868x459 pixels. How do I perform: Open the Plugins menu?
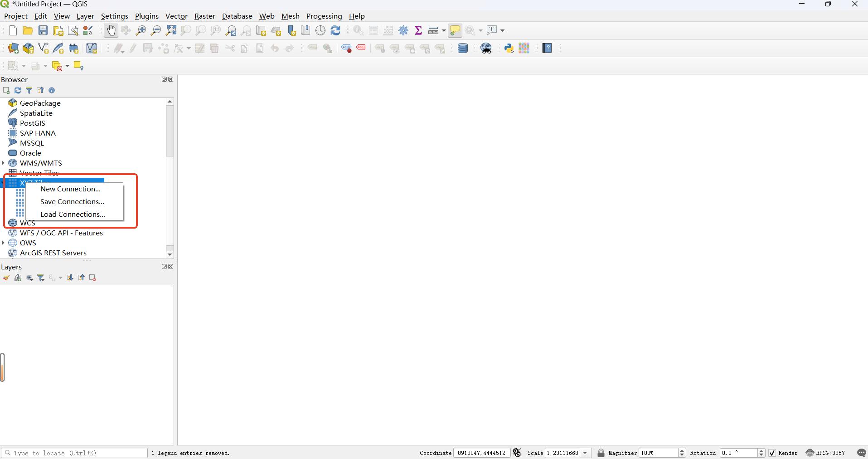(147, 16)
